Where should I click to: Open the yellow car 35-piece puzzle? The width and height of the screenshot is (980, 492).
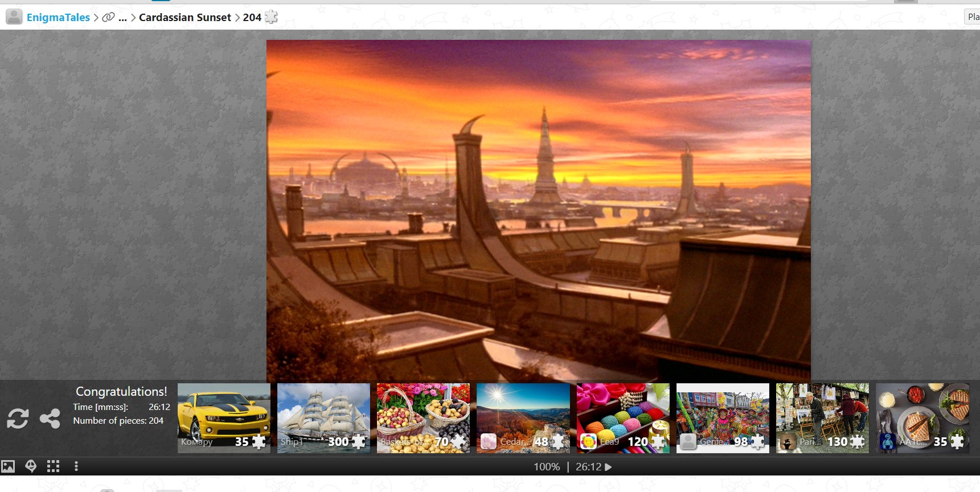(x=224, y=418)
